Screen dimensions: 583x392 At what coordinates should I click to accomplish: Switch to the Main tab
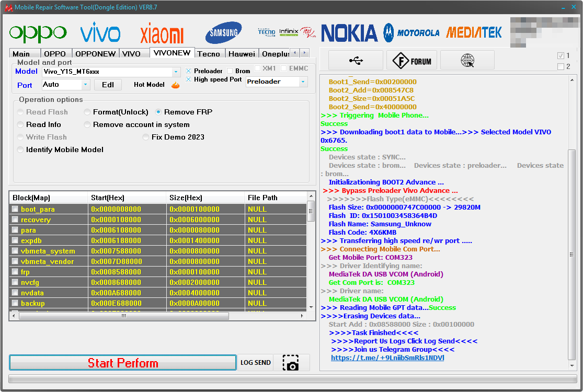(25, 54)
